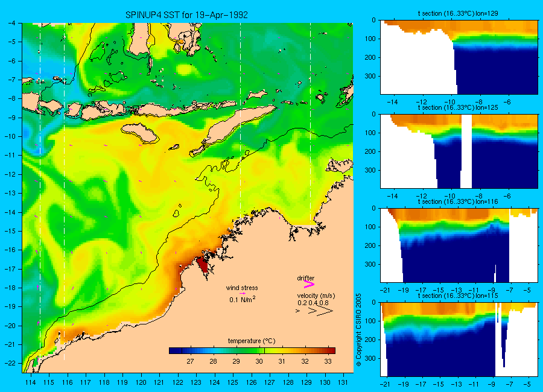Open the lon=129 temperature section plot
The image size is (543, 392).
click(459, 57)
